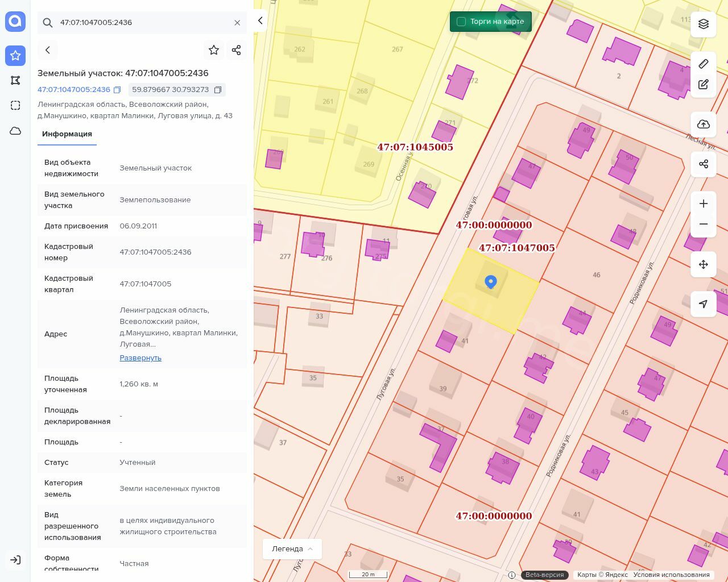Locate me with the navigation arrow
The image size is (728, 582).
[x=704, y=304]
